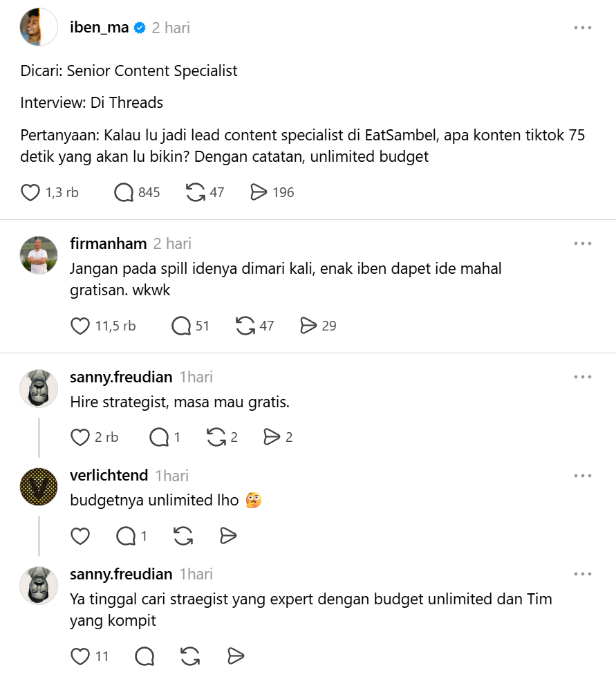This screenshot has width=616, height=679.
Task: Reply to verlichtend's budget comment
Action: [x=126, y=536]
